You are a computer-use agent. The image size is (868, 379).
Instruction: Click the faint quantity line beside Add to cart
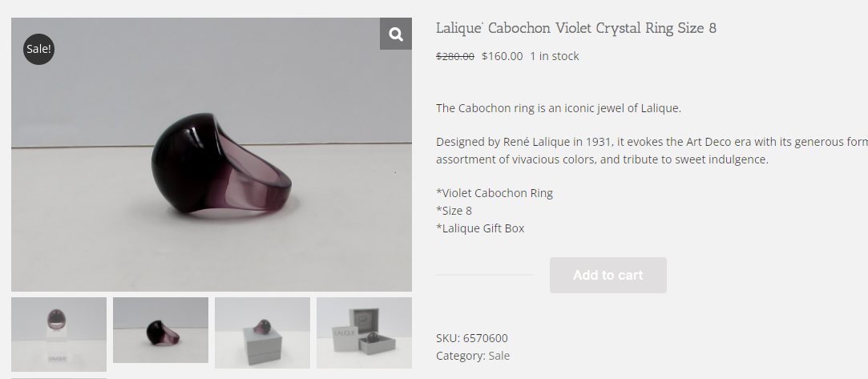[484, 274]
